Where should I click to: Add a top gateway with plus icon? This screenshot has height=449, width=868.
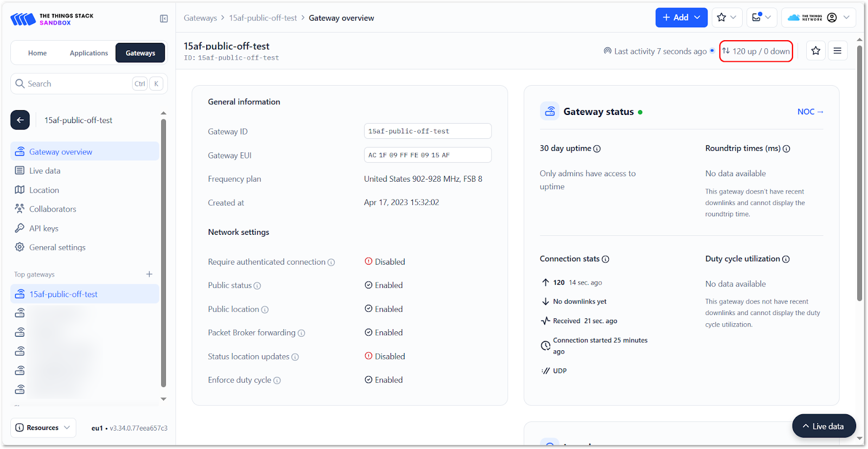point(149,274)
